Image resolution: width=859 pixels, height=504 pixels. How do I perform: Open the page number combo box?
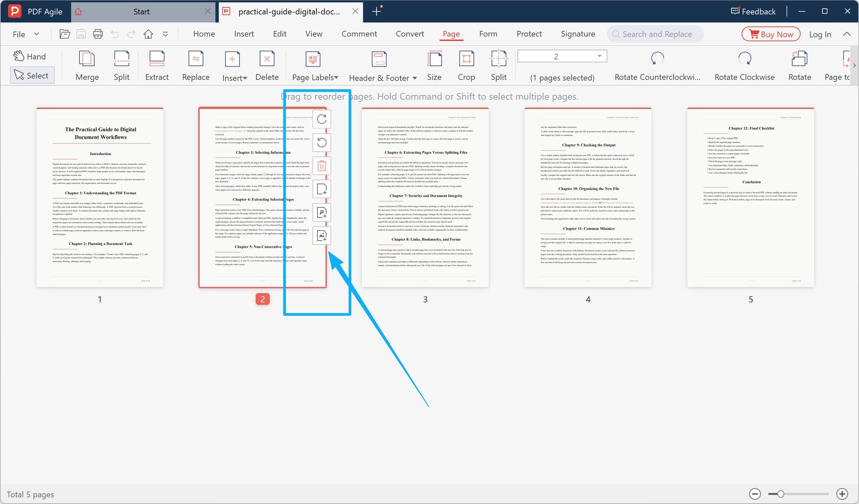pos(562,56)
